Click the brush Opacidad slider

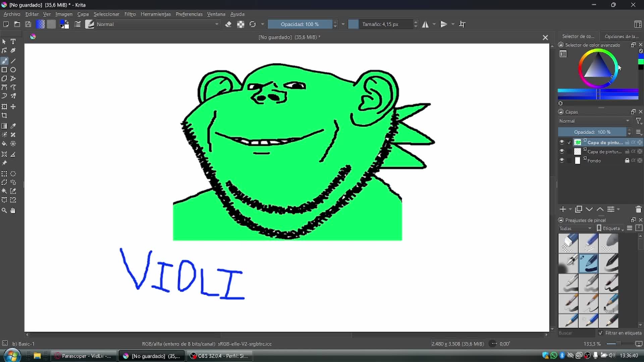[x=300, y=24]
